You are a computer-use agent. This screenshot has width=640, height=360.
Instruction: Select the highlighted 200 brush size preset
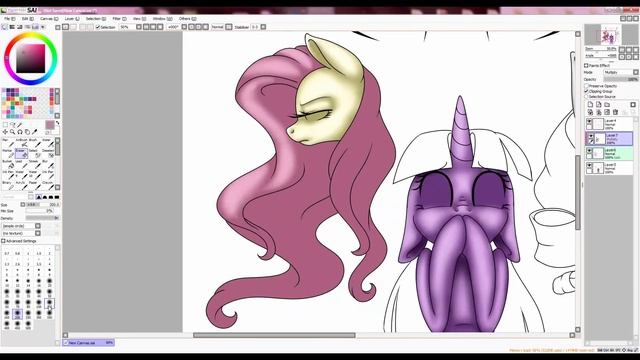17,314
